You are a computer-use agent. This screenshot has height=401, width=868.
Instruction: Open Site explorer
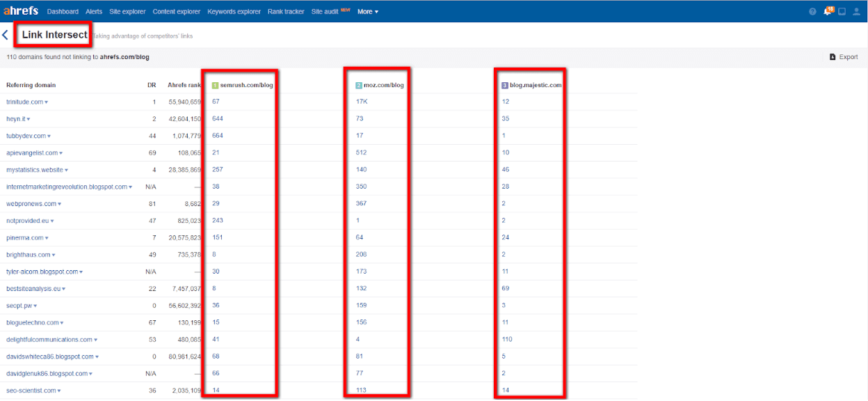pos(127,12)
